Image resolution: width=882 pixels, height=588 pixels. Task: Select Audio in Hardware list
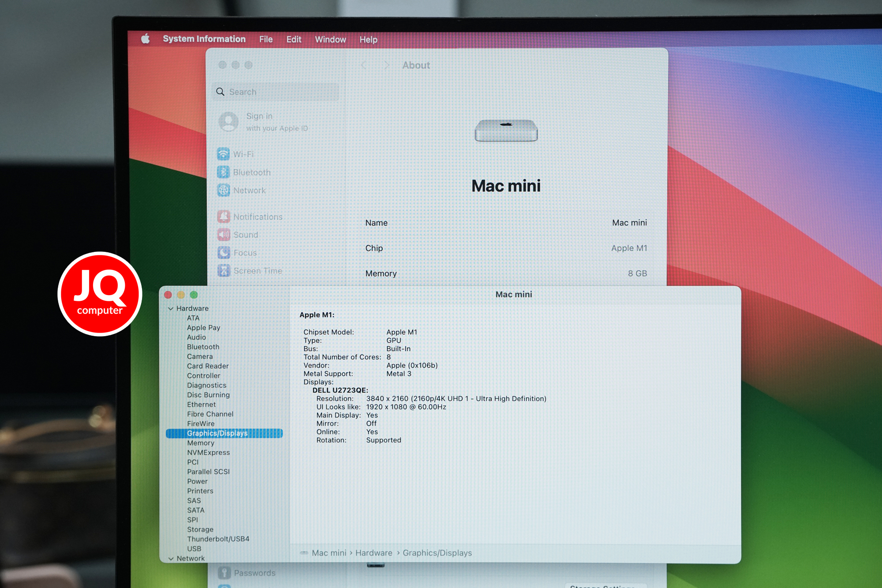pyautogui.click(x=196, y=337)
